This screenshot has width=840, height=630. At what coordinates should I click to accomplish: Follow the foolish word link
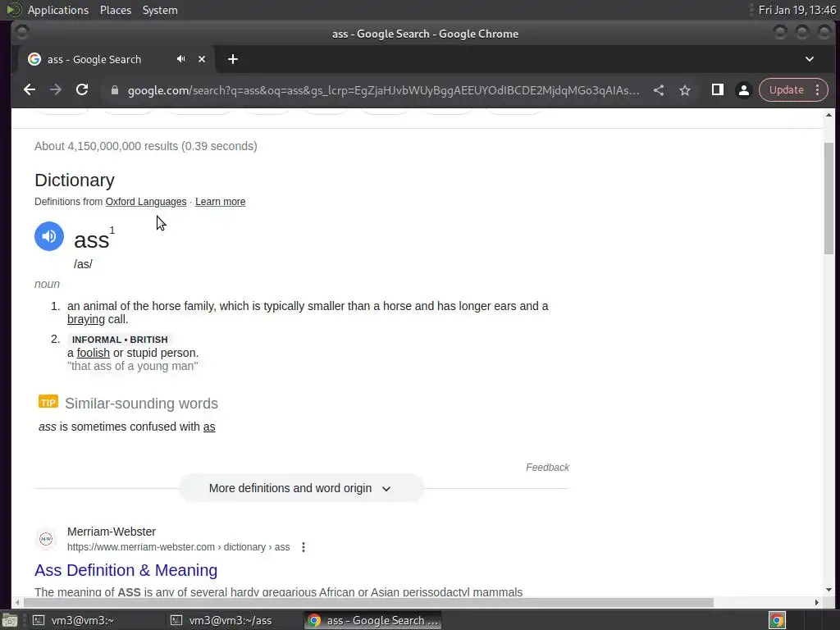click(94, 353)
